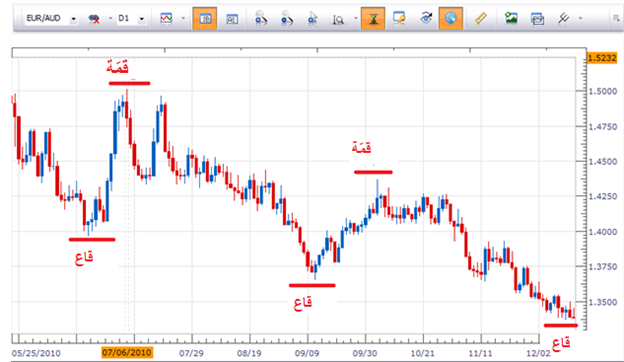Expand the chart type dropdown arrow
Viewport: 624px width, 362px height.
pos(183,18)
